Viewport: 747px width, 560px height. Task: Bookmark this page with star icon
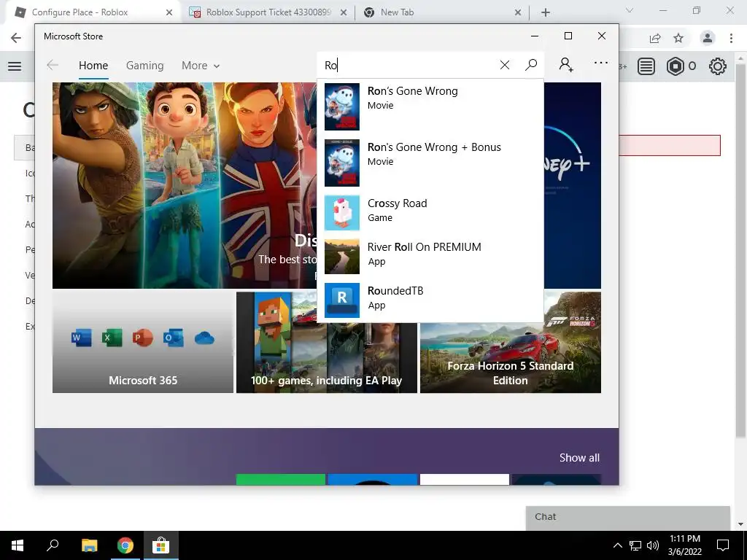(x=678, y=38)
